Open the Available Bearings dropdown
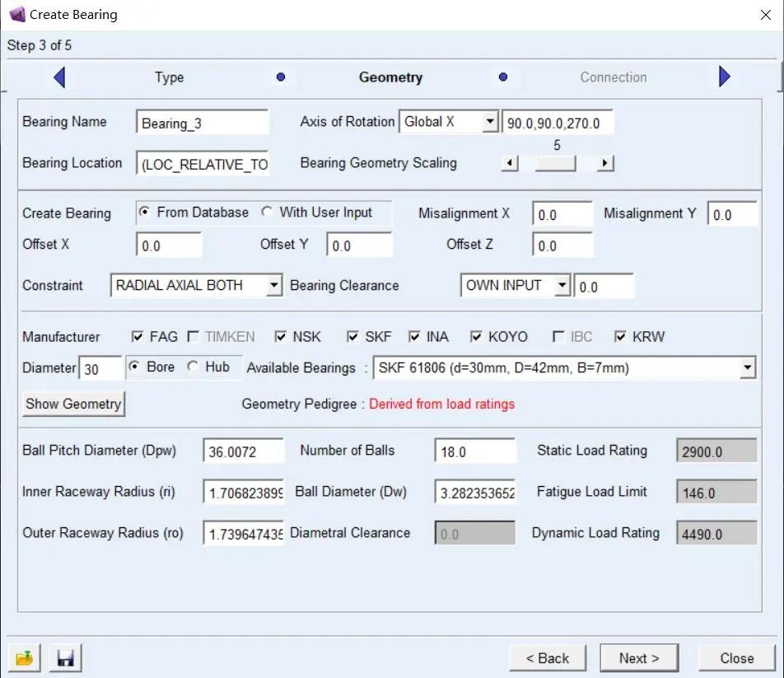784x678 pixels. 747,368
